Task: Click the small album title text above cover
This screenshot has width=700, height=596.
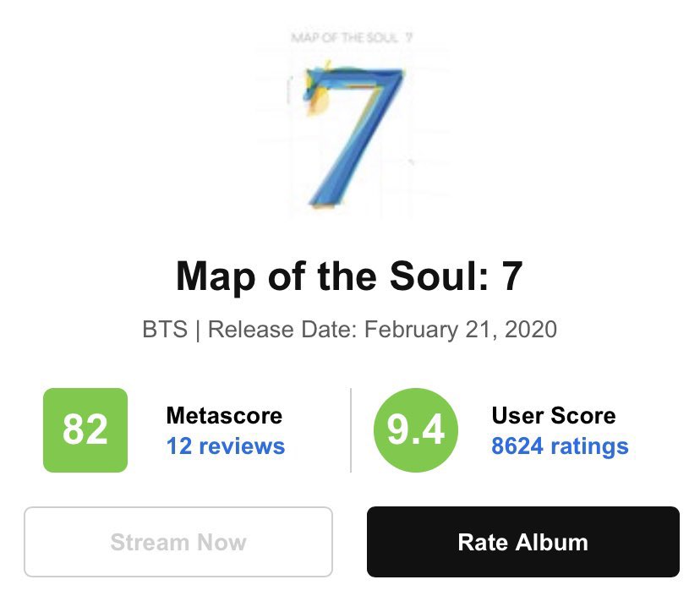Action: tap(352, 37)
